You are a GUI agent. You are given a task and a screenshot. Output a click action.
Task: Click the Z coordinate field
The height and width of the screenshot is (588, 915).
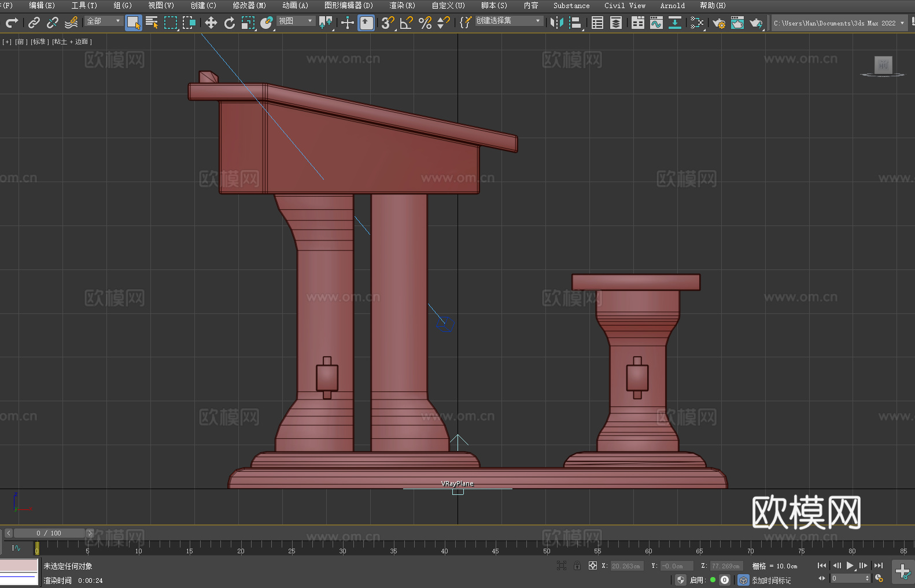(726, 566)
